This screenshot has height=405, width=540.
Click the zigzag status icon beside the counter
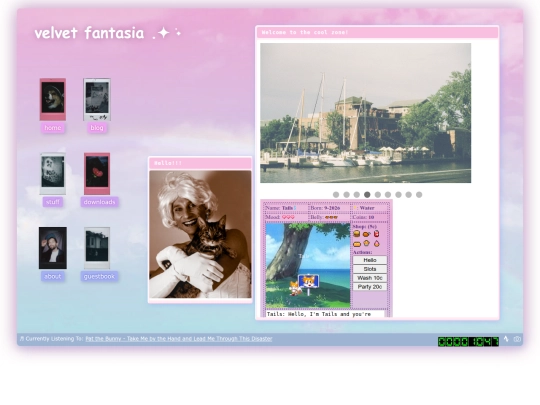[506, 339]
